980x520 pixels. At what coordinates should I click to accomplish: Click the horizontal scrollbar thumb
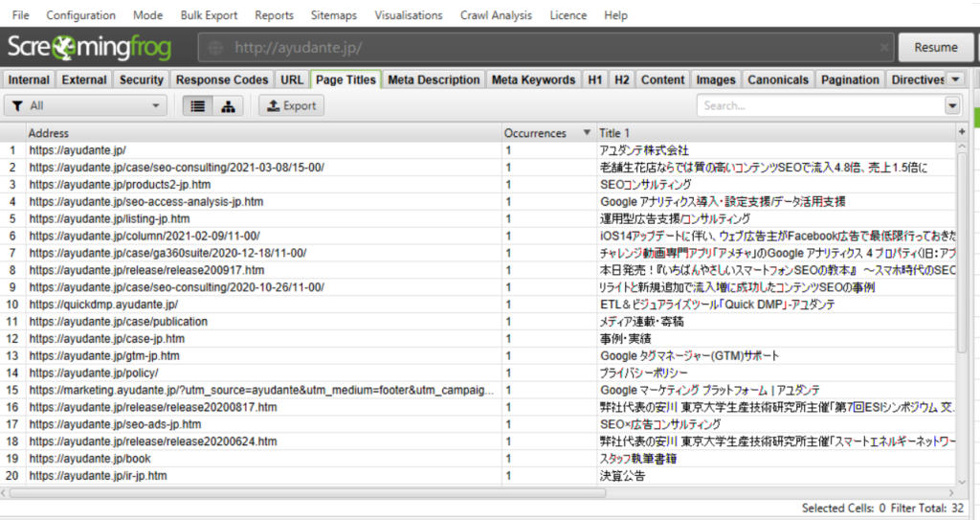point(307,493)
